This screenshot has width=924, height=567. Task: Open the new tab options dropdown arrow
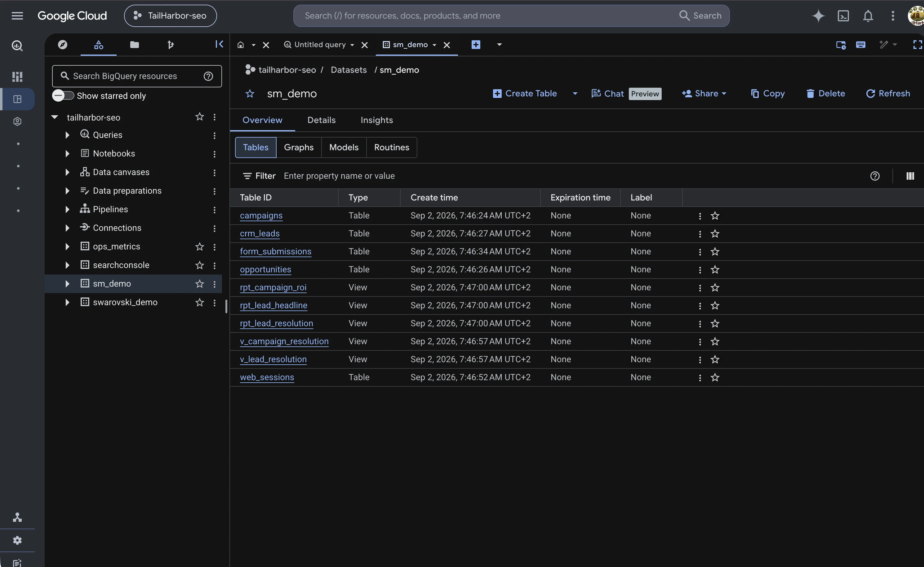click(499, 45)
